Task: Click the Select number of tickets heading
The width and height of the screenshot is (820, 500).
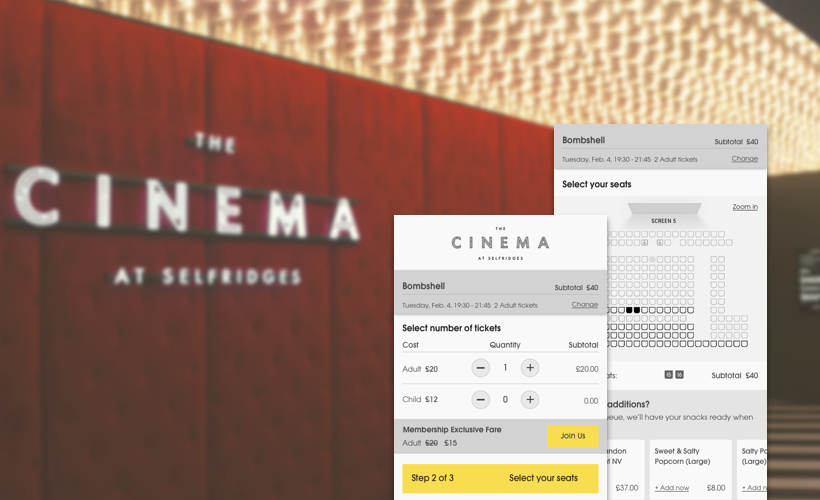Action: pos(451,328)
